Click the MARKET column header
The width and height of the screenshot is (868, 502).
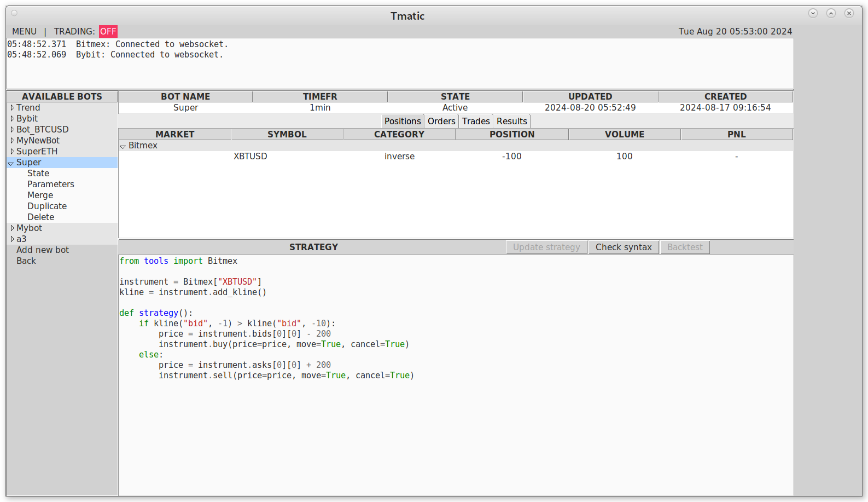[x=175, y=135]
